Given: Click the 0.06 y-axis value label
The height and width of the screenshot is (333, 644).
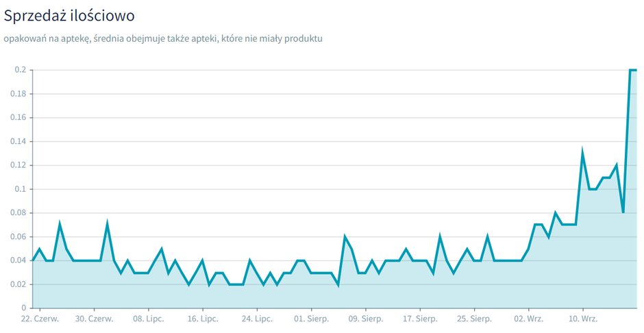Looking at the screenshot, I should pos(18,237).
